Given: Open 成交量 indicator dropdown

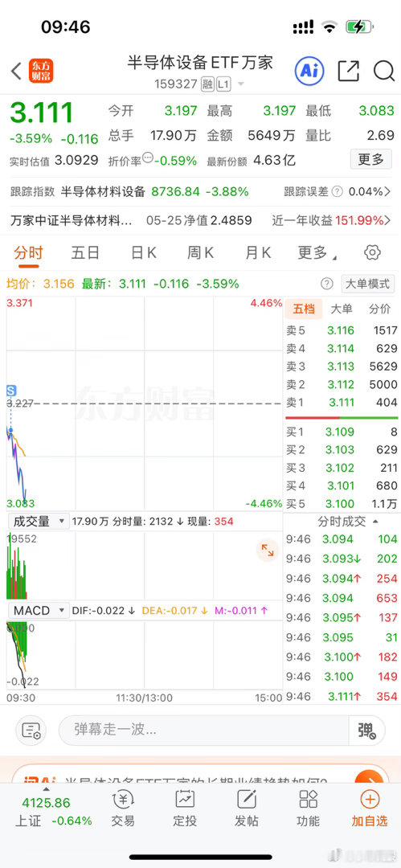Looking at the screenshot, I should [x=39, y=521].
